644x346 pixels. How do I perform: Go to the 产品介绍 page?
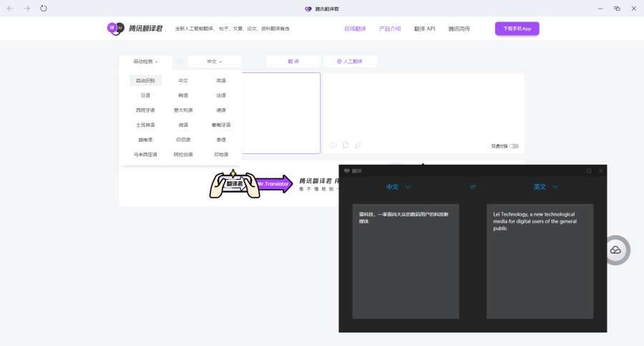389,29
